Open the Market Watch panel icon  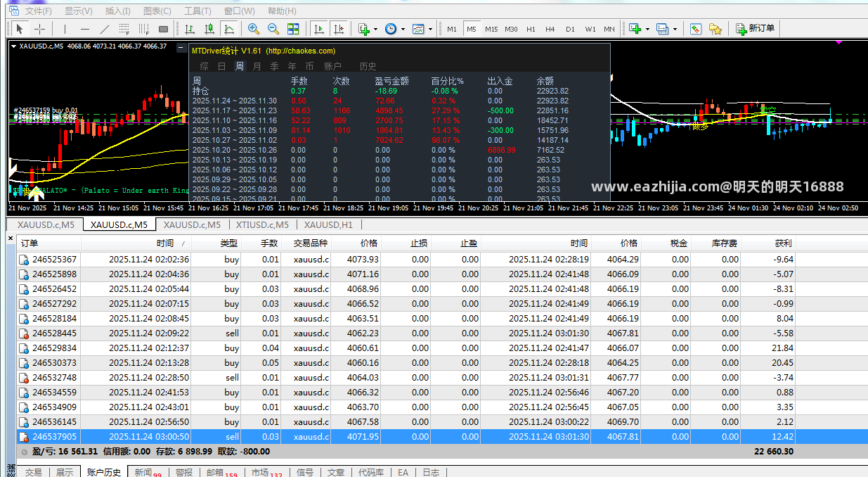pos(695,29)
